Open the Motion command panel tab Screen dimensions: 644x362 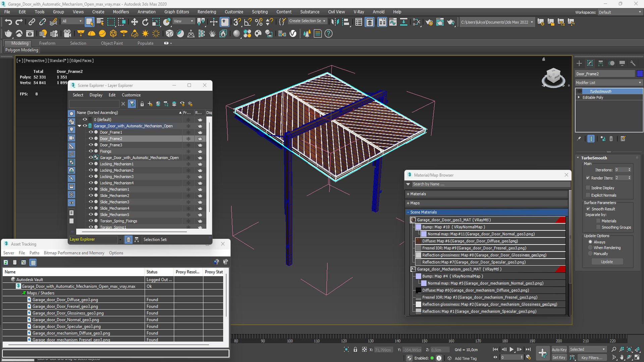(x=611, y=63)
